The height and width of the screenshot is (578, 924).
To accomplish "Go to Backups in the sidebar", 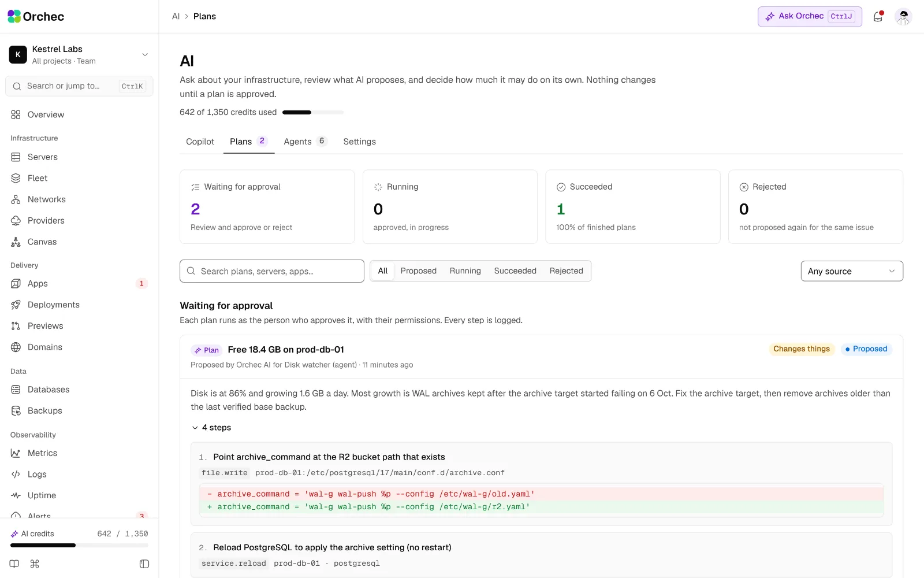I will tap(79, 410).
